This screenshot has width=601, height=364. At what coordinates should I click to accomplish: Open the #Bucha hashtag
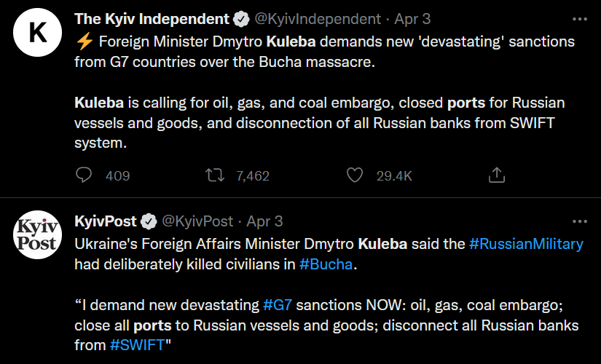tap(326, 264)
